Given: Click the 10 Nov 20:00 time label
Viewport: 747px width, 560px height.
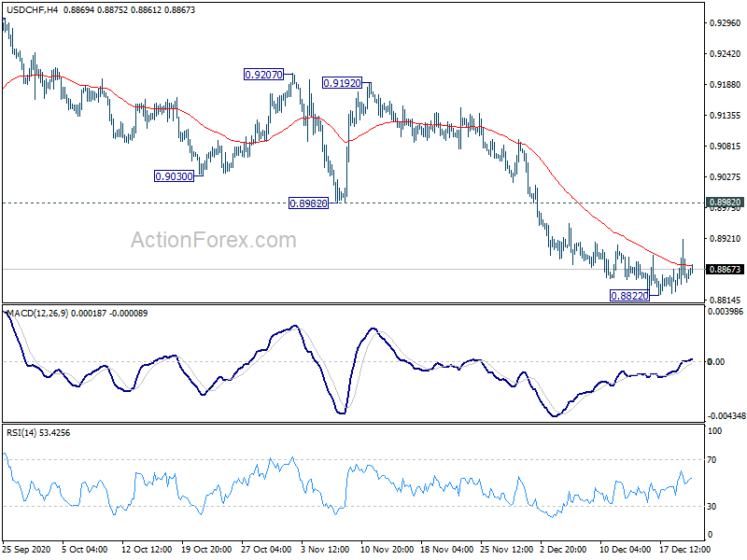Looking at the screenshot, I should tap(387, 549).
